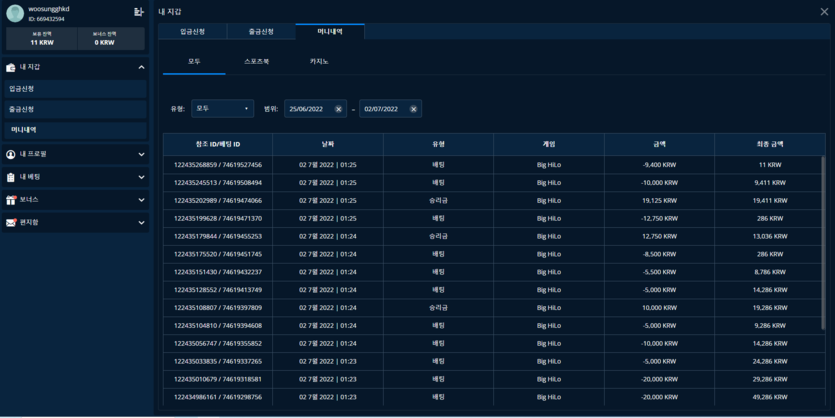Click the 13,036 KRW final amount cell
This screenshot has width=835, height=418.
770,236
